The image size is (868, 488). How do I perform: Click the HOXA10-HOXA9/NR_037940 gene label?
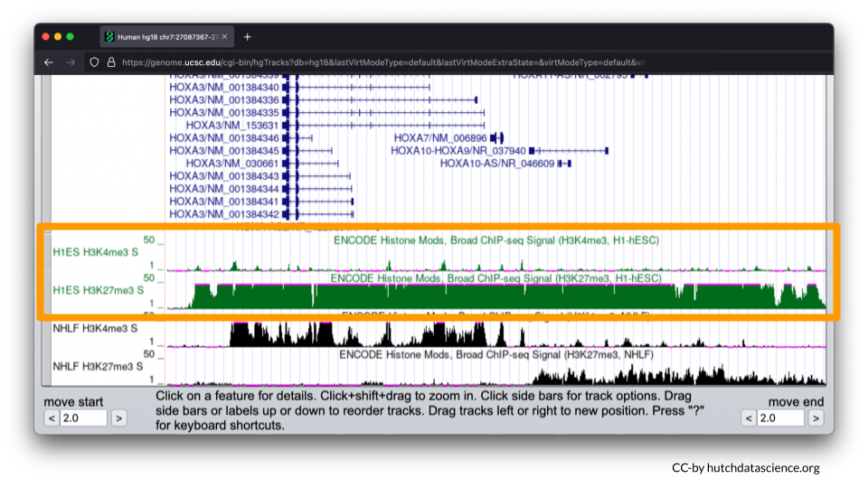458,151
